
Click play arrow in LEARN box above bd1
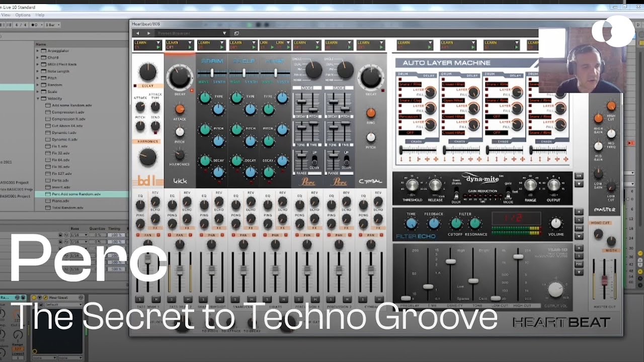(x=158, y=47)
